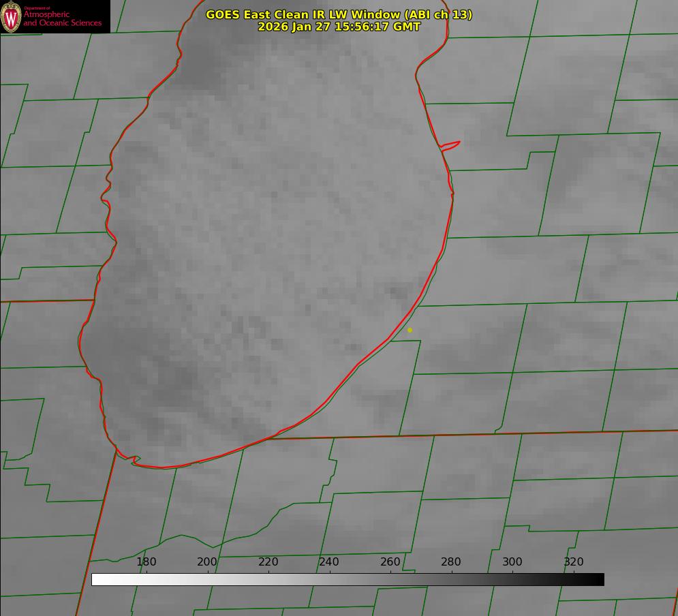Click the UW crest logo
This screenshot has height=616, width=678.
click(x=11, y=16)
